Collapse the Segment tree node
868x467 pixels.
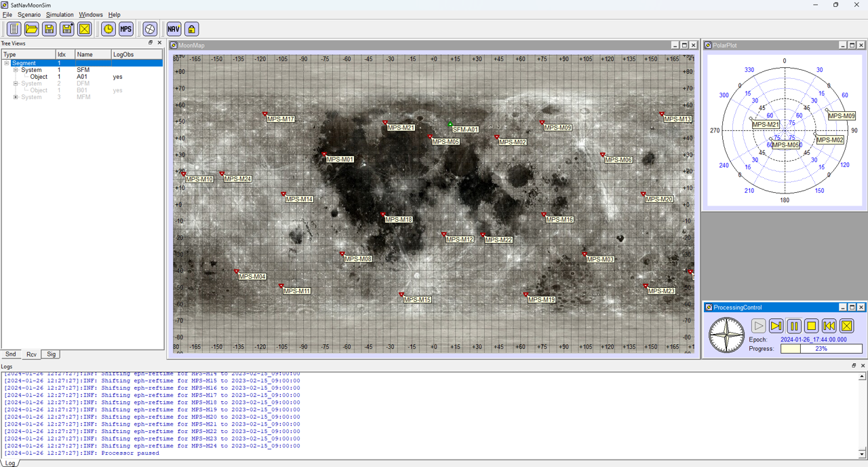7,63
